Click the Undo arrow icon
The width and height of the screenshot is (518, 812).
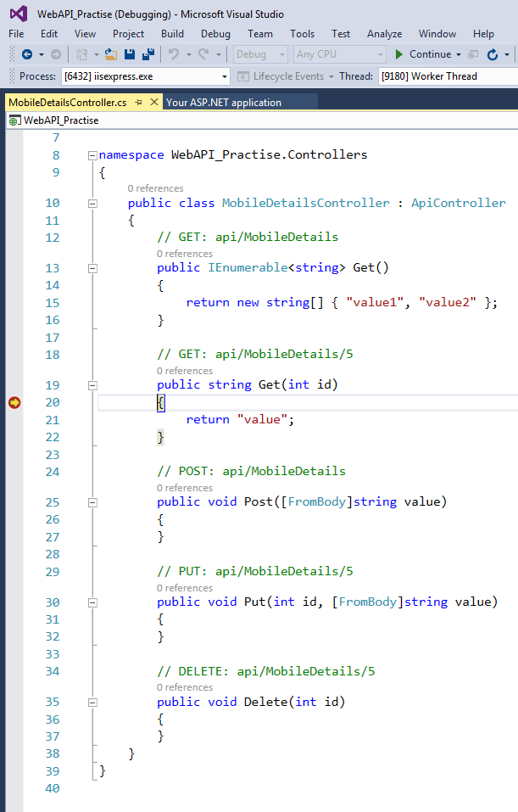(x=174, y=54)
